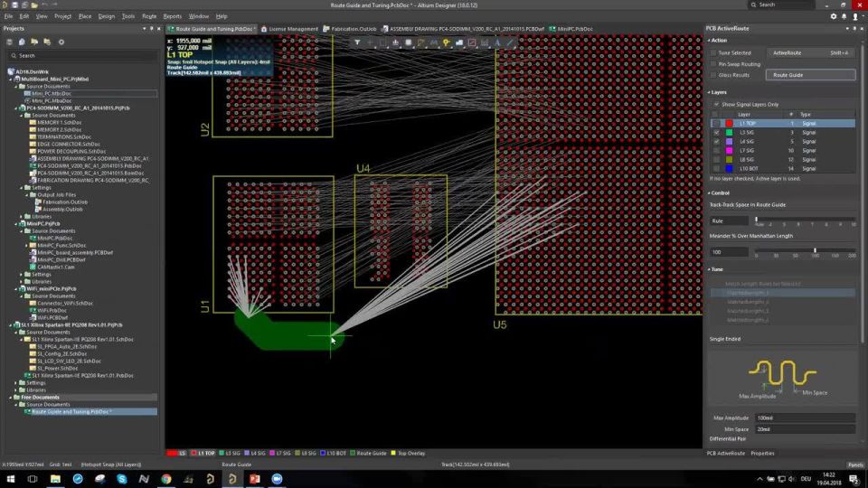This screenshot has height=488, width=868.
Task: Click Task View taskbar icon
Action: pos(33,479)
